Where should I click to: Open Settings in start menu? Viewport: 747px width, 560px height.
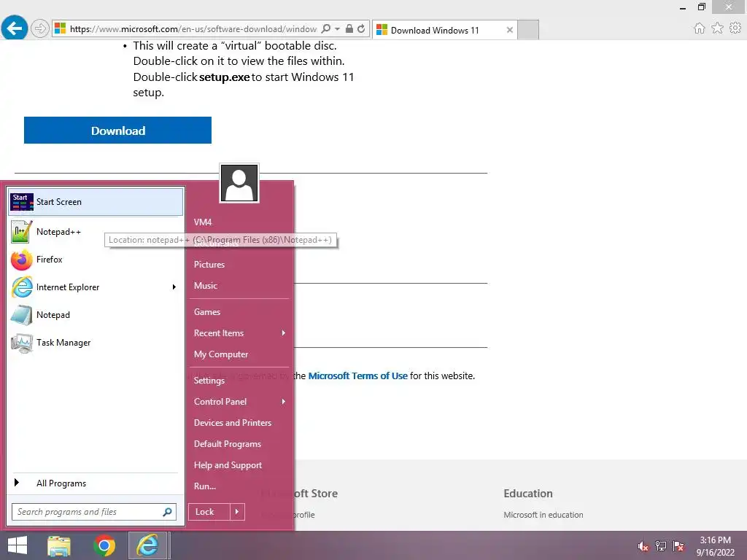(x=209, y=381)
